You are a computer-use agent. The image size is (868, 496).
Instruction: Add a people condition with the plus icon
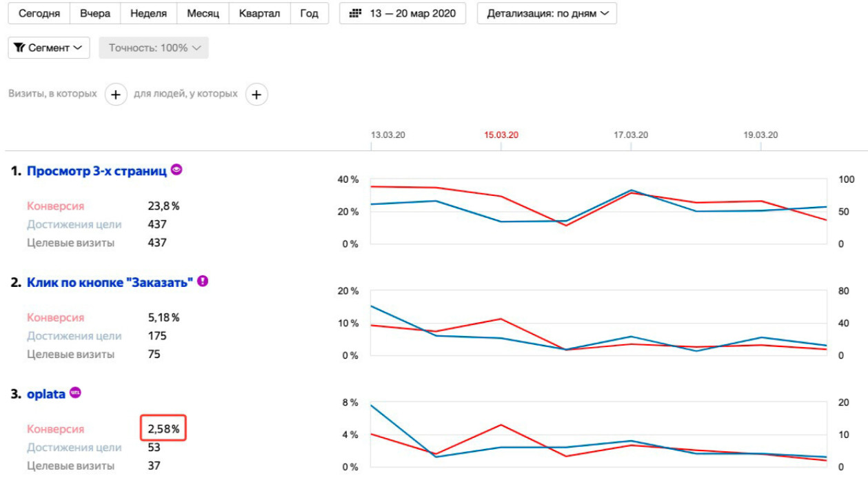(x=256, y=95)
